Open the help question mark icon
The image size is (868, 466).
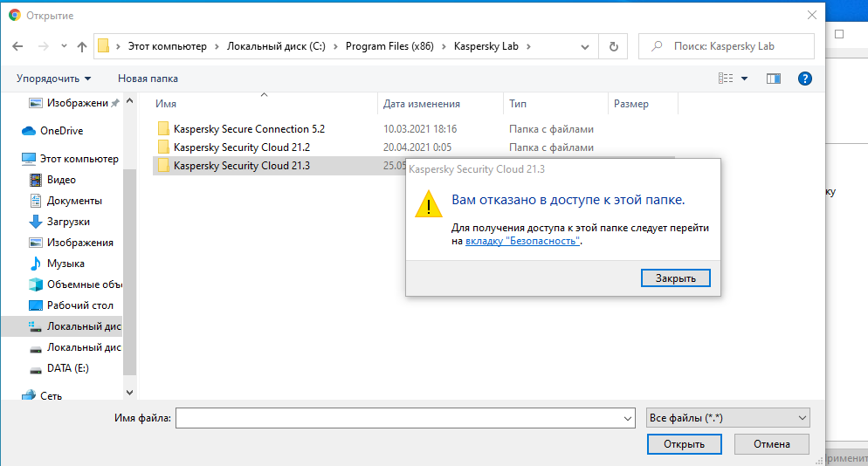pos(805,79)
